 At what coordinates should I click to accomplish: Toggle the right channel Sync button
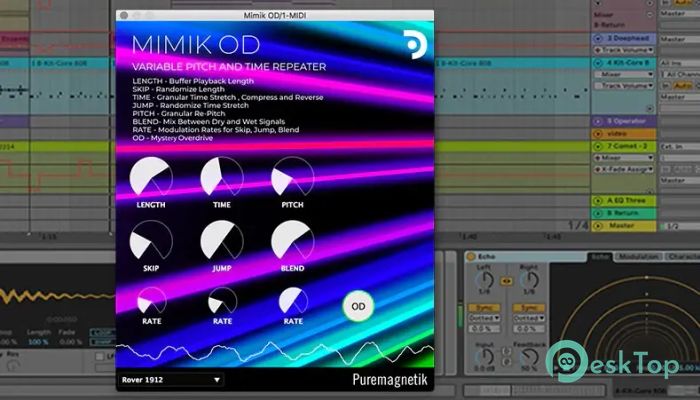[x=529, y=308]
